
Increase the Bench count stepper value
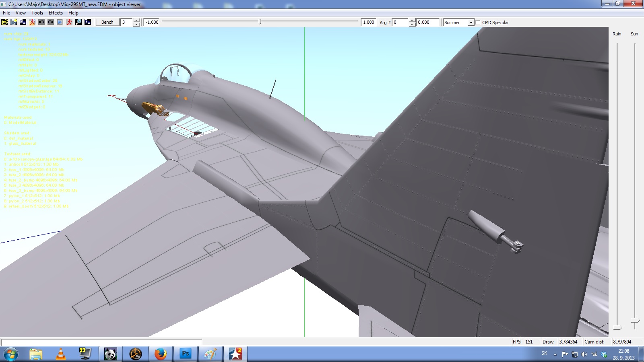point(136,20)
